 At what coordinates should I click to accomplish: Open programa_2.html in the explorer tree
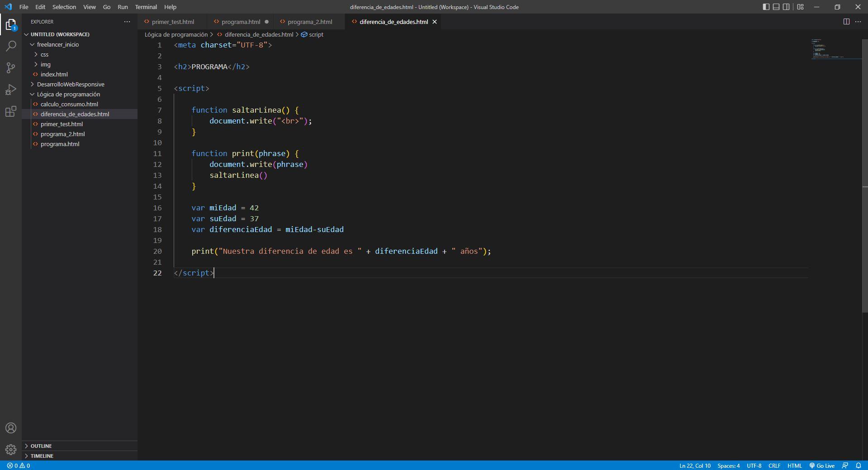[x=80, y=134]
